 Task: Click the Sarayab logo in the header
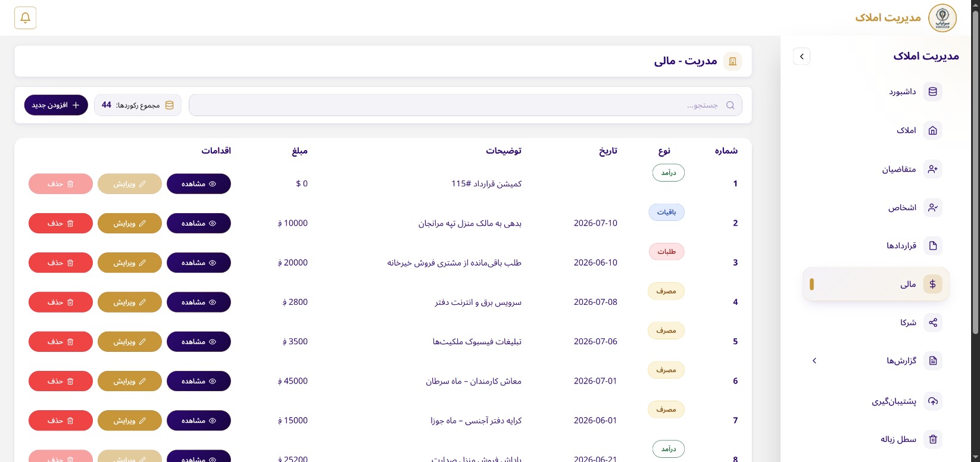click(942, 18)
